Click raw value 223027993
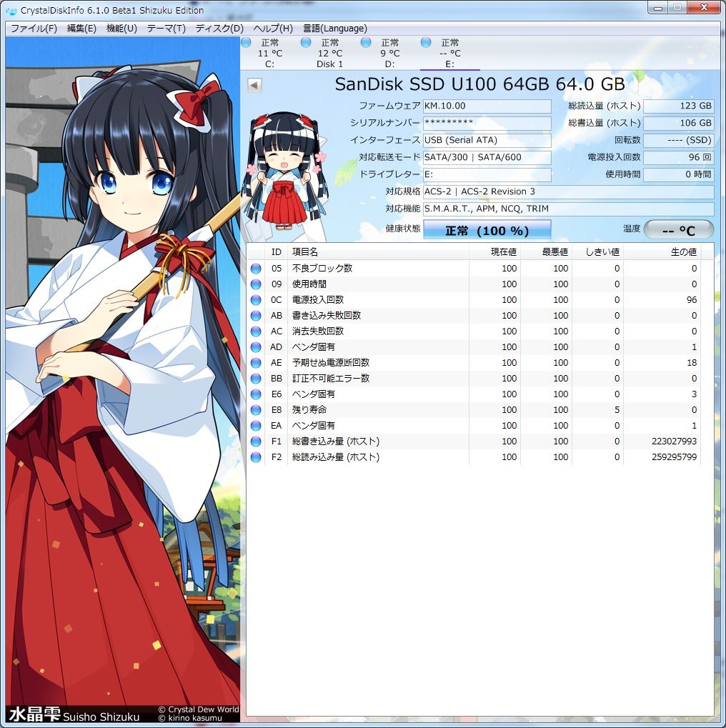Viewport: 726px width, 728px height. click(x=674, y=442)
